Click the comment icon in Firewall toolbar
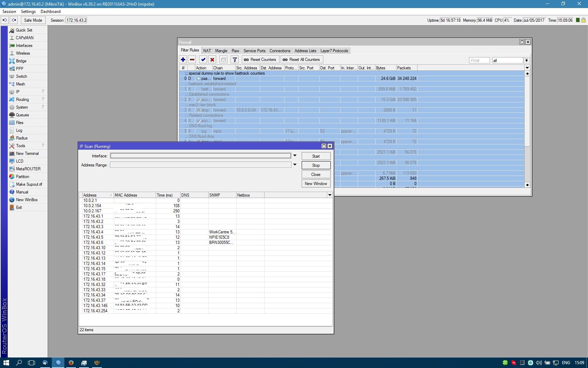 [x=224, y=60]
